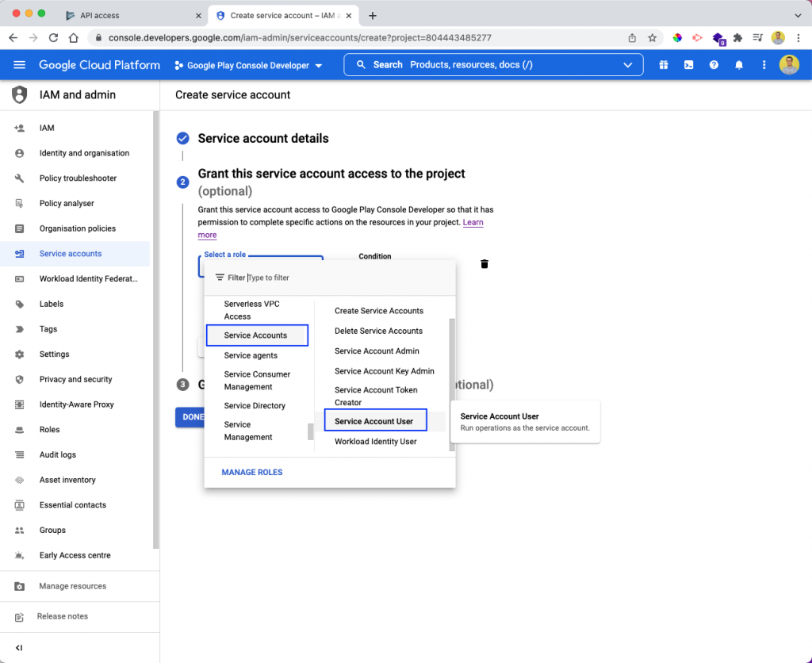This screenshot has height=663, width=812.
Task: Select the Service Accounts role category
Action: pyautogui.click(x=257, y=335)
